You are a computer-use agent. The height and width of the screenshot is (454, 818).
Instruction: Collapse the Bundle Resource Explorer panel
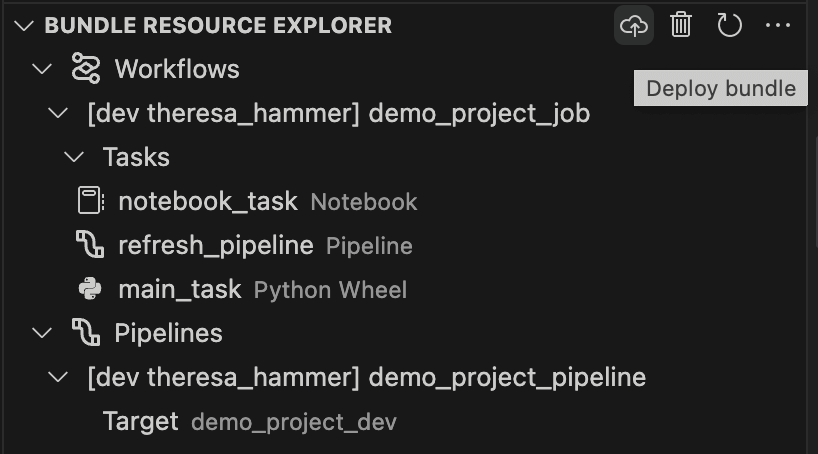click(x=25, y=25)
